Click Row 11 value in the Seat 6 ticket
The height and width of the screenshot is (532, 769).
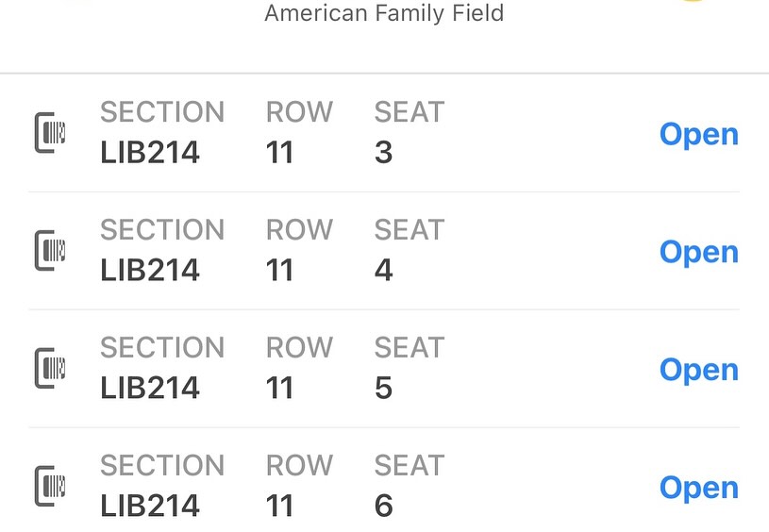pos(280,506)
